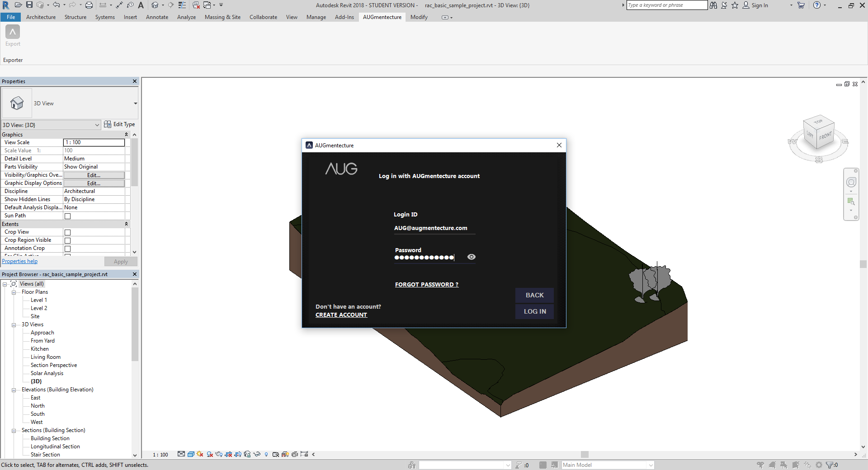The height and width of the screenshot is (470, 868).
Task: Click Edit for Visibility/Graphics Overrides
Action: (x=94, y=175)
